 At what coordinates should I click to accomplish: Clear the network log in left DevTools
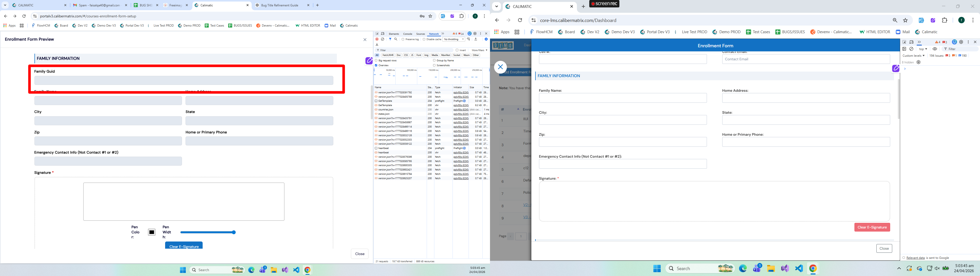point(383,39)
